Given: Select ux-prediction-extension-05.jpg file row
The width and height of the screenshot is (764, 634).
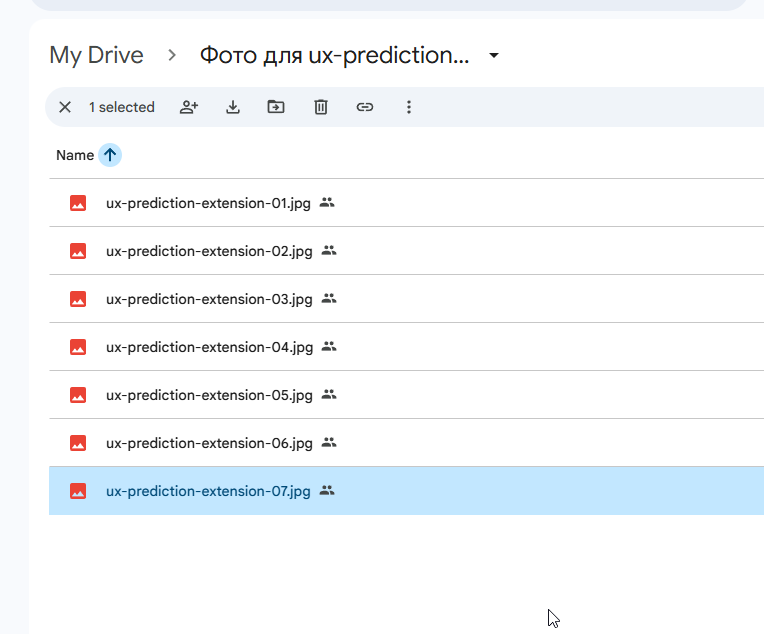Looking at the screenshot, I should [406, 395].
